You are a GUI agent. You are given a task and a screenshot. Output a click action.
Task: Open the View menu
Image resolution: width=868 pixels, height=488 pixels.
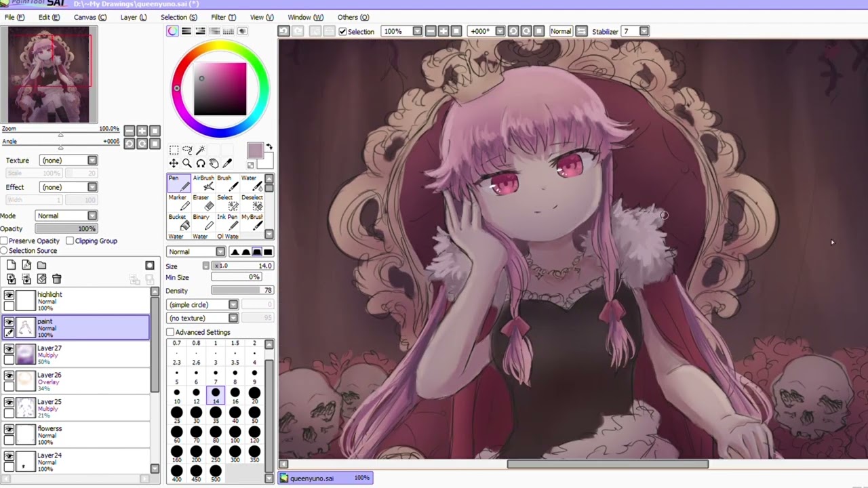point(262,17)
